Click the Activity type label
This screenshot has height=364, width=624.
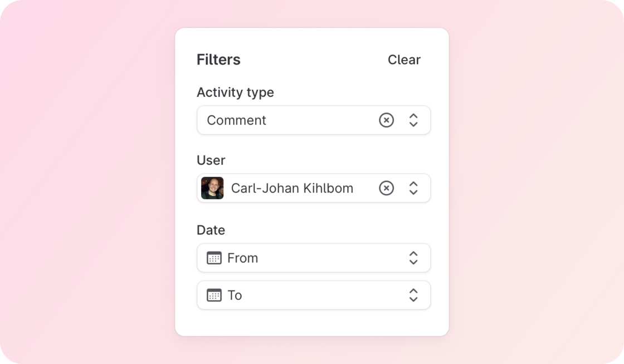coord(235,92)
